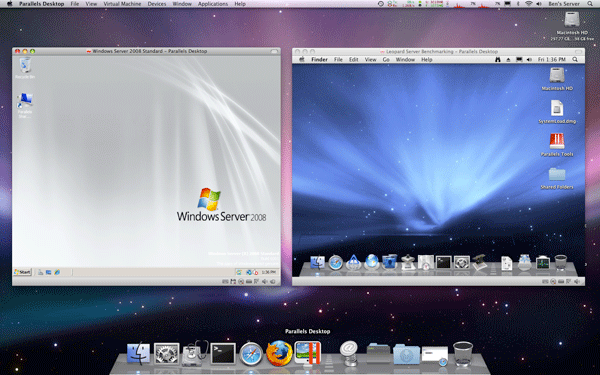Open the Applications menu in the menu bar
The image size is (600, 375).
point(213,4)
